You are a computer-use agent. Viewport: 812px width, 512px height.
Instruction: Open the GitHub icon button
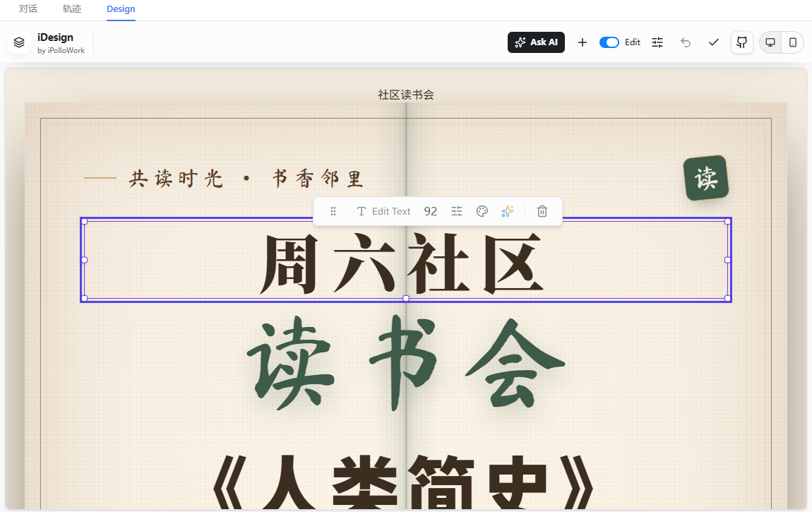[x=741, y=42]
